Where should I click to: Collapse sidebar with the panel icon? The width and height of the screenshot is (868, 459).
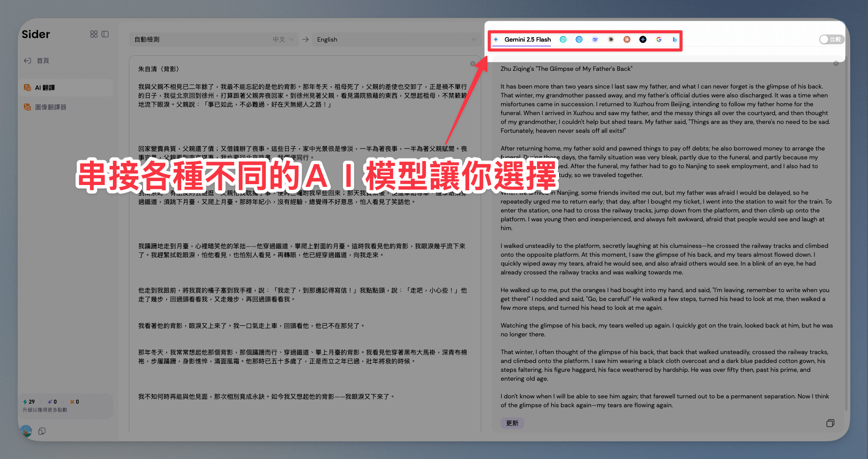(105, 34)
